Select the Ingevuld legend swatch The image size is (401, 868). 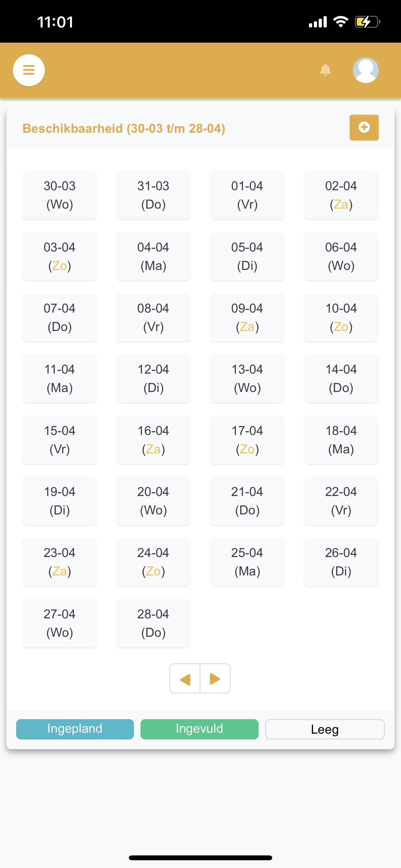pos(200,729)
